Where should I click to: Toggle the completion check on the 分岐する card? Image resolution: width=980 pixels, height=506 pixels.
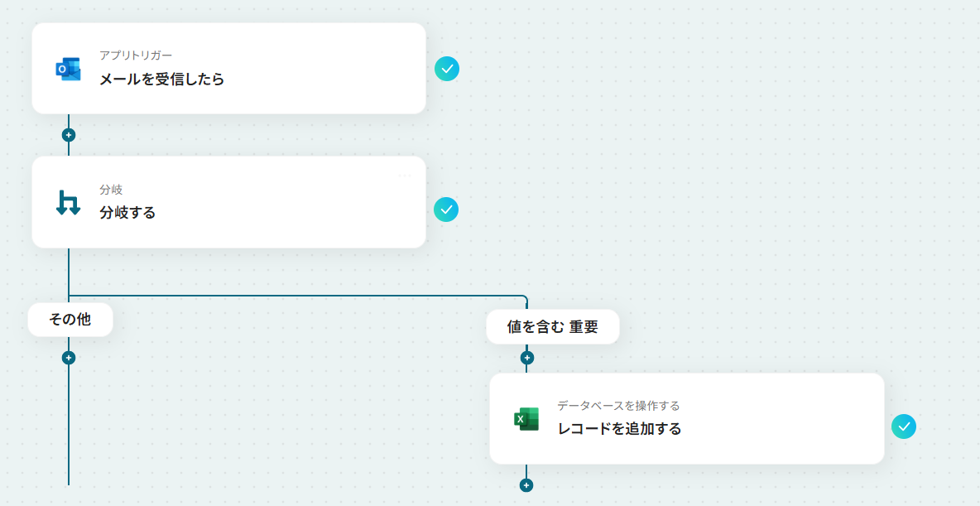pyautogui.click(x=446, y=210)
